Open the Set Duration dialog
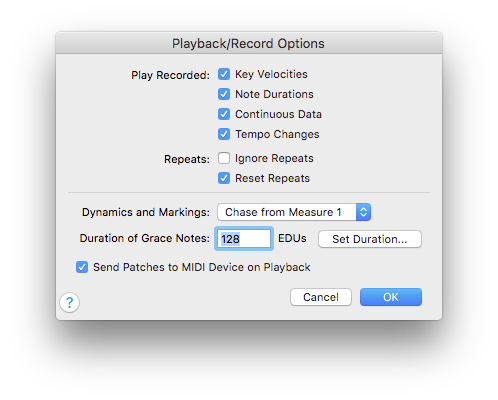 370,239
